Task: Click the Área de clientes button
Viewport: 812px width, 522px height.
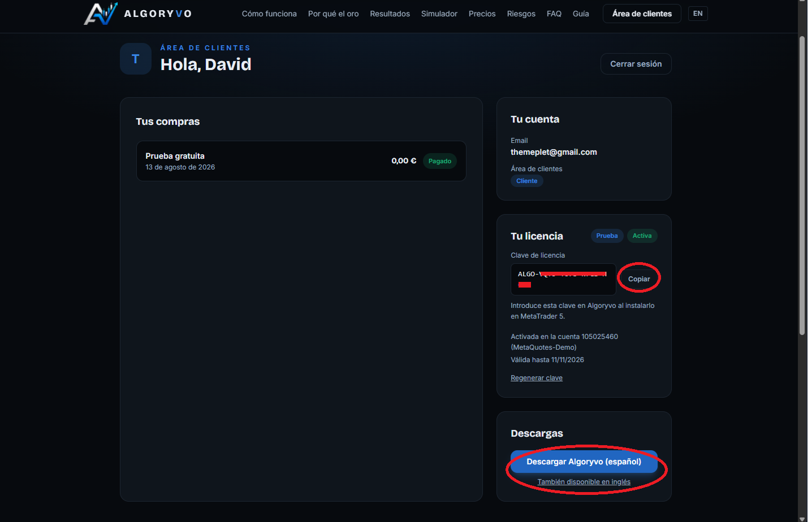Action: tap(642, 14)
